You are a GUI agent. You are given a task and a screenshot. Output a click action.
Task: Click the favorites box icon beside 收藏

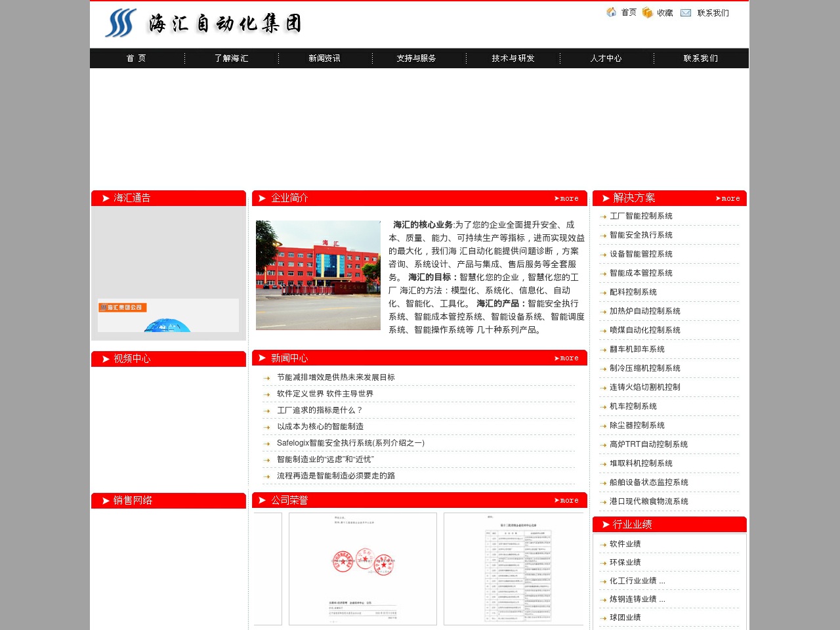(x=648, y=12)
